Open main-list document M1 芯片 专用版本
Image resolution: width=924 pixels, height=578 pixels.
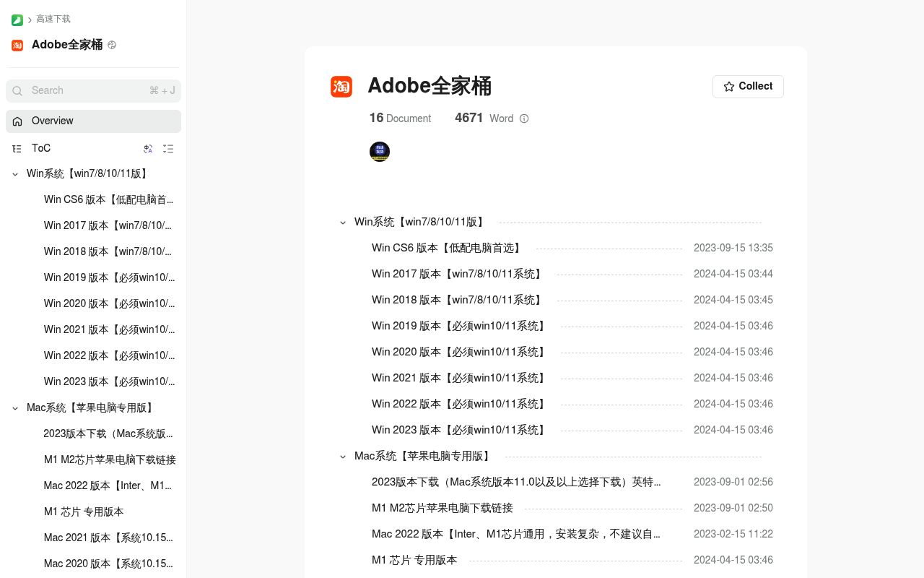coord(414,560)
